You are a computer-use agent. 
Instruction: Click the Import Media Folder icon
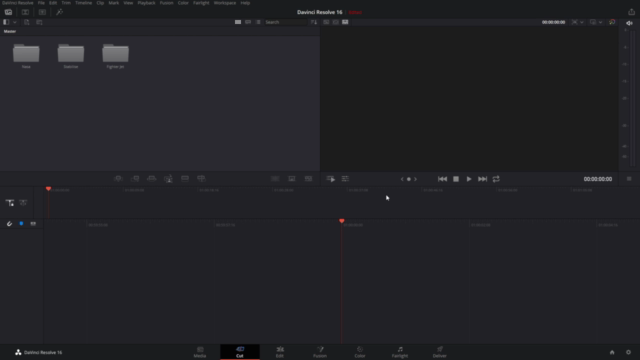coord(39,22)
